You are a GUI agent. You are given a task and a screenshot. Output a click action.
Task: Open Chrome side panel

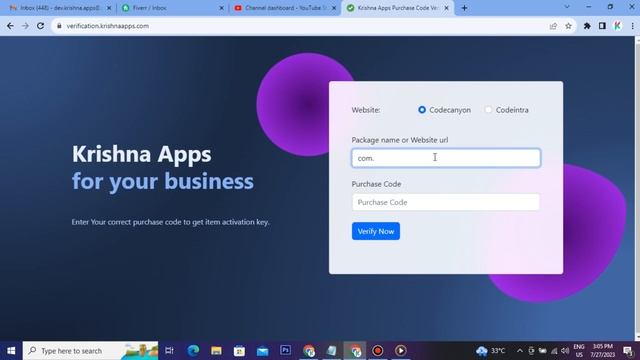(x=602, y=26)
